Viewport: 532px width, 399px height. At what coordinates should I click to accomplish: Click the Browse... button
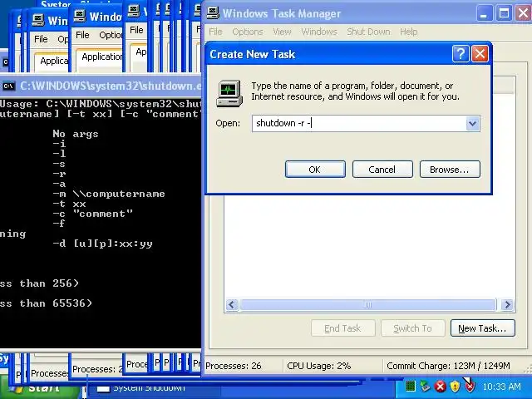(x=450, y=170)
